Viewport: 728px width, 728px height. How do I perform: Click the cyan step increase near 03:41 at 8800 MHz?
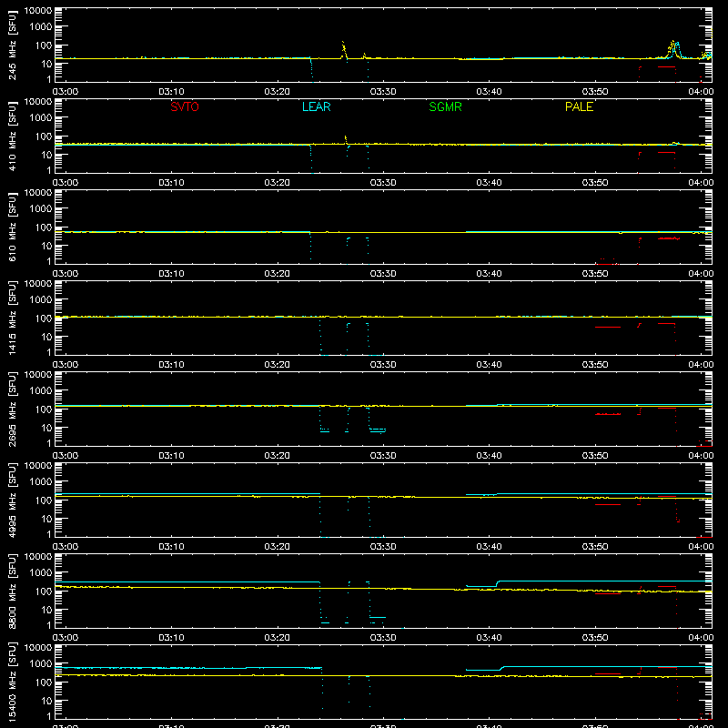pyautogui.click(x=497, y=583)
